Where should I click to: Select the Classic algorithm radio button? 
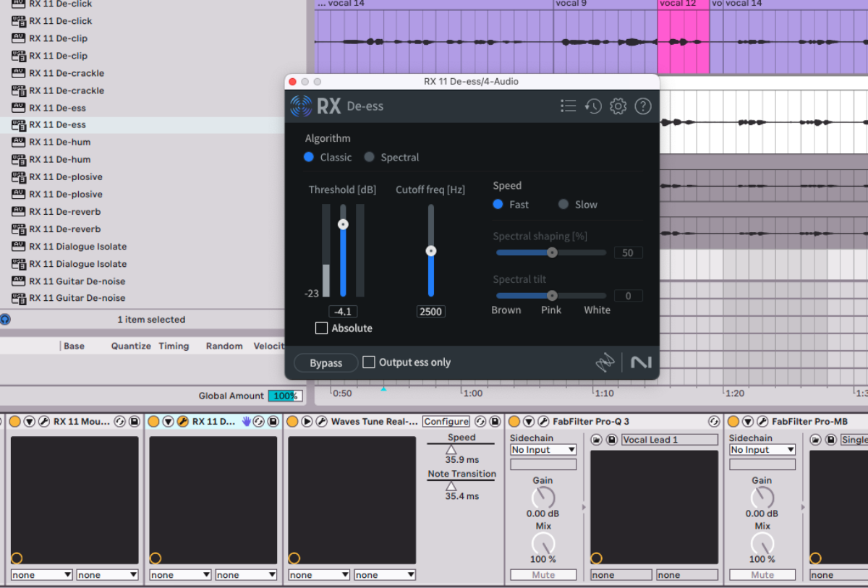point(309,157)
